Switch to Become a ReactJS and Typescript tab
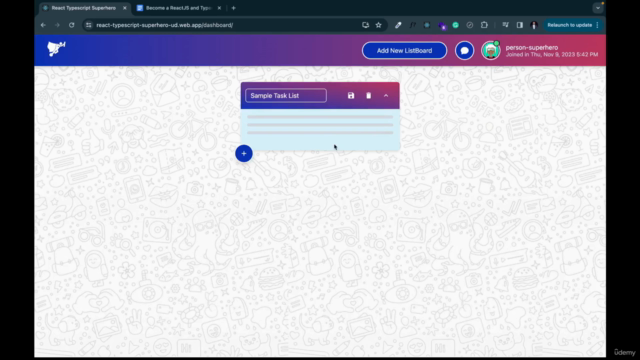 pyautogui.click(x=178, y=8)
